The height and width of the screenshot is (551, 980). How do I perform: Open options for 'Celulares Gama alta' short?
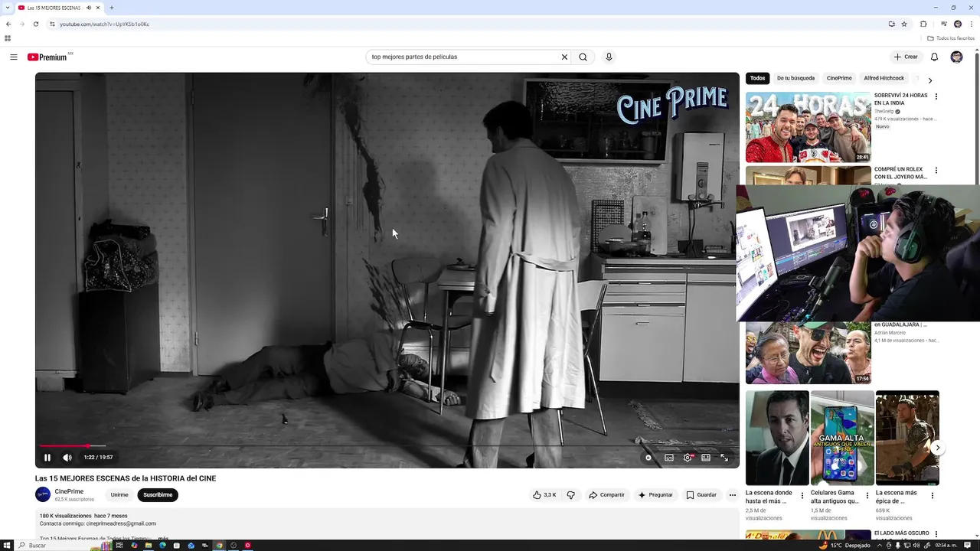pyautogui.click(x=867, y=496)
